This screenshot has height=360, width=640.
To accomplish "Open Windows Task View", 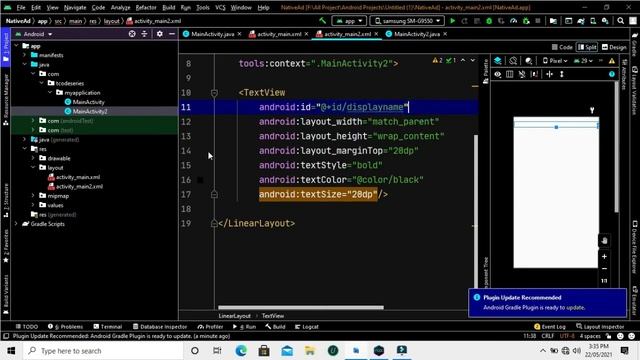I will pyautogui.click(x=217, y=351).
